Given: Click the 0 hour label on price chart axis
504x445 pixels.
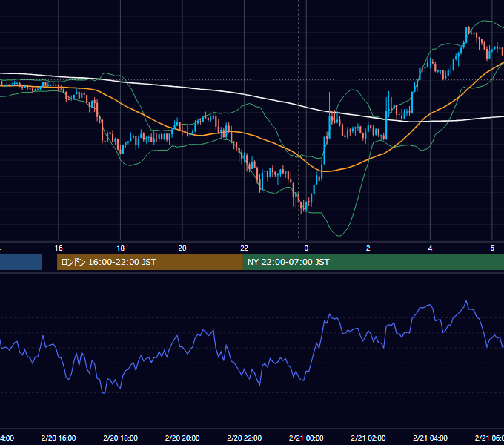Looking at the screenshot, I should [x=306, y=248].
